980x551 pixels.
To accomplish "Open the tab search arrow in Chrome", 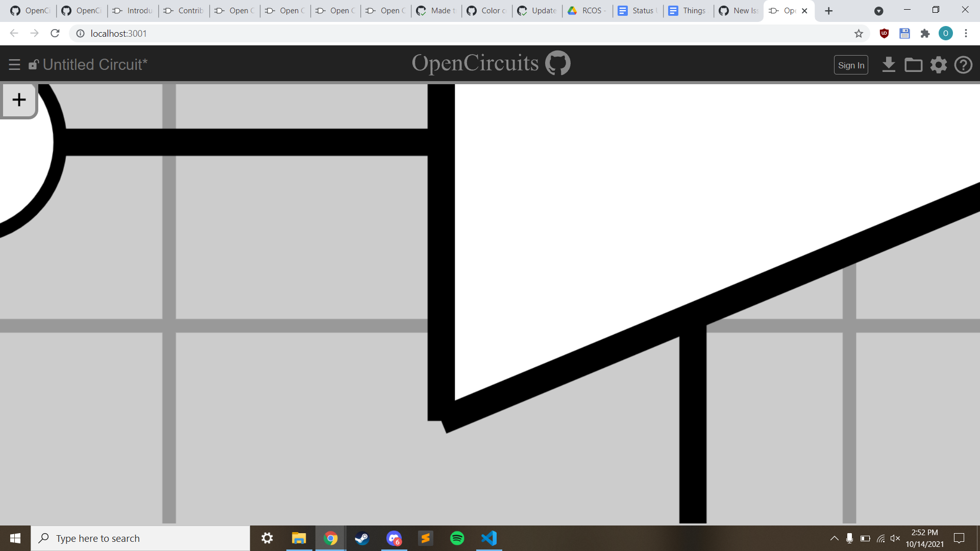I will click(879, 11).
